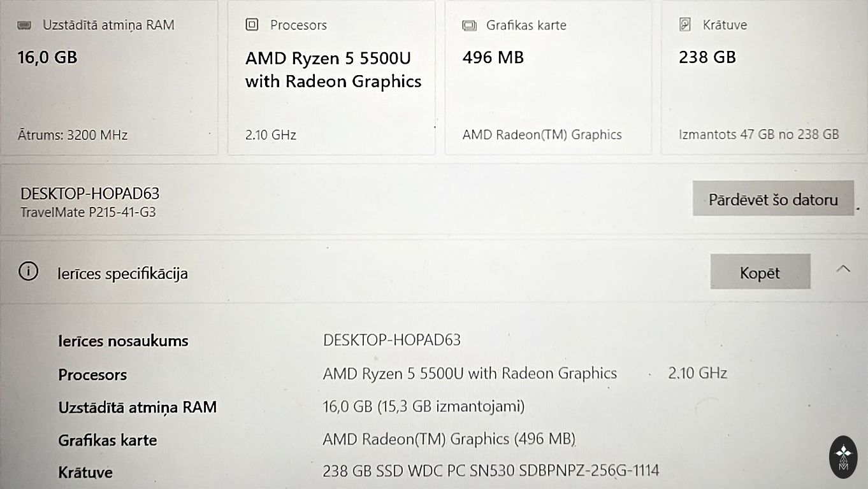Click the round badge icon in corner
The image size is (868, 489).
[843, 457]
